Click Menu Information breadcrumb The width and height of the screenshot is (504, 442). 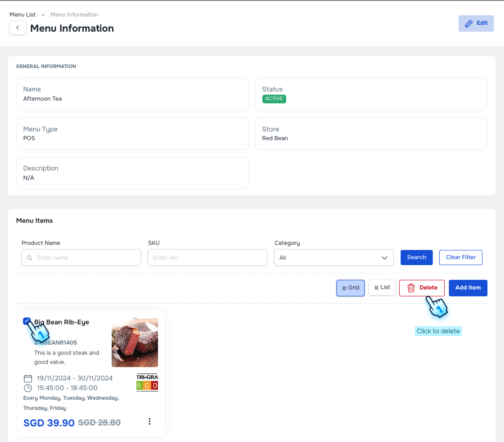(74, 14)
